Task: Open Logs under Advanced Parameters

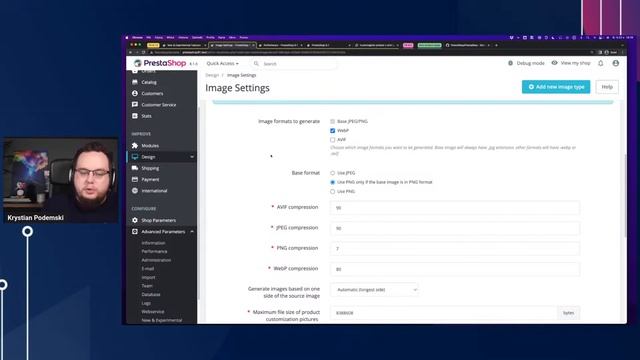Action: point(146,303)
